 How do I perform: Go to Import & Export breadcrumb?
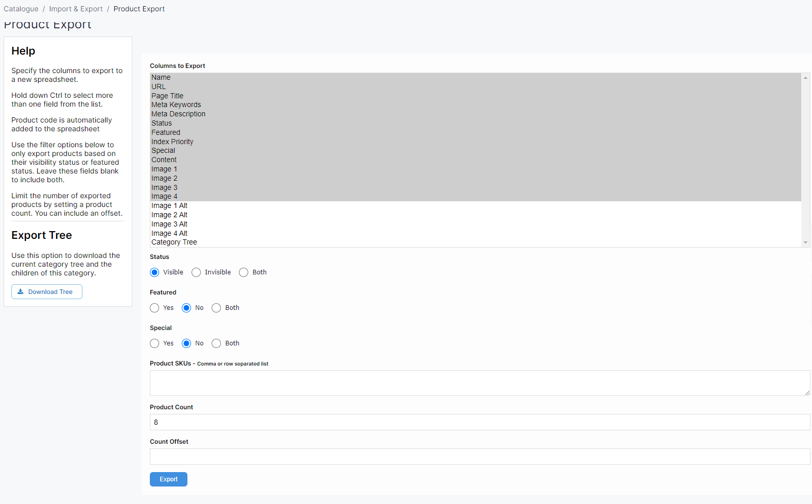[x=76, y=9]
